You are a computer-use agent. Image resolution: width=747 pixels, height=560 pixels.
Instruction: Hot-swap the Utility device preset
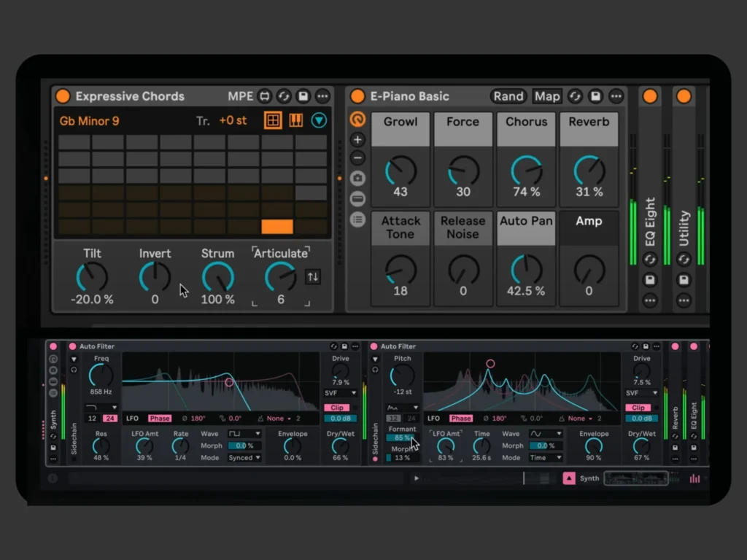point(684,260)
